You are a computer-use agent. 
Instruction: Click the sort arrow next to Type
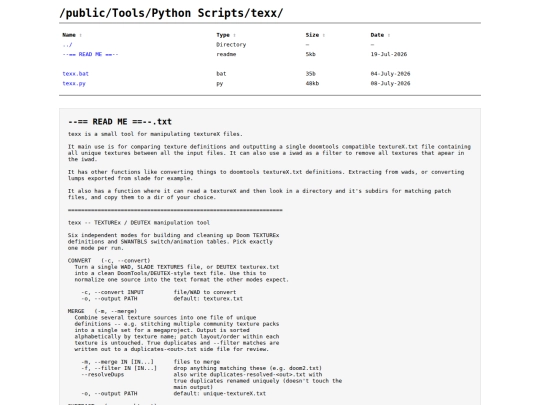click(x=235, y=35)
